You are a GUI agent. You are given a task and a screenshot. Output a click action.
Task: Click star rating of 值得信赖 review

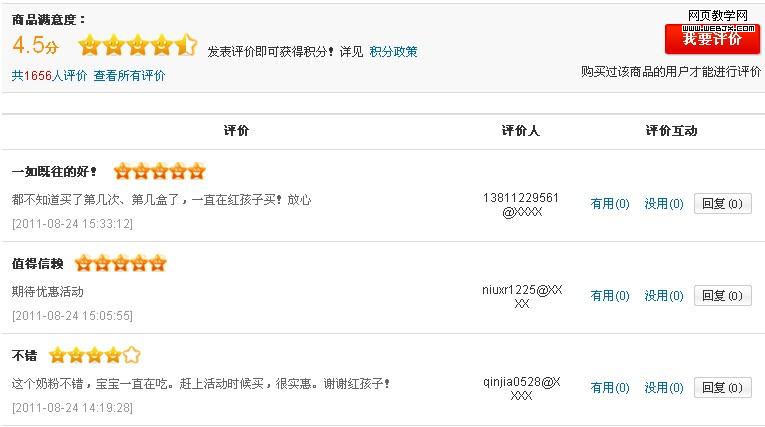coord(120,264)
